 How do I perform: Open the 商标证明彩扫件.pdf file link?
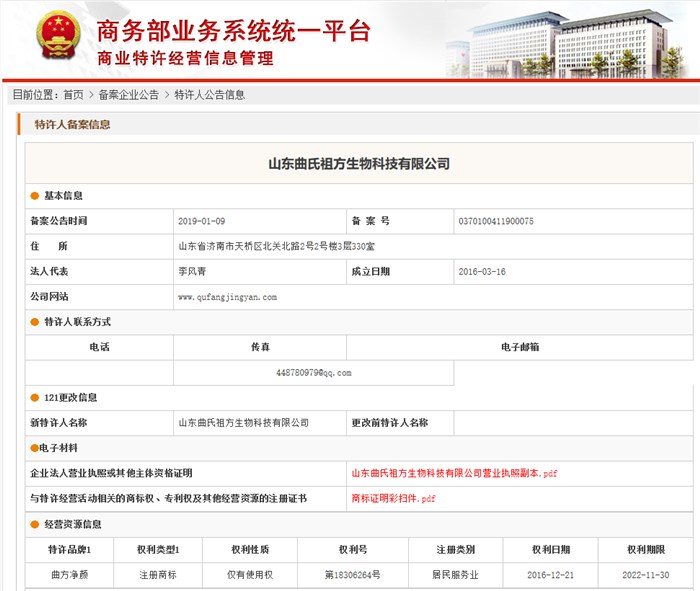[x=393, y=498]
